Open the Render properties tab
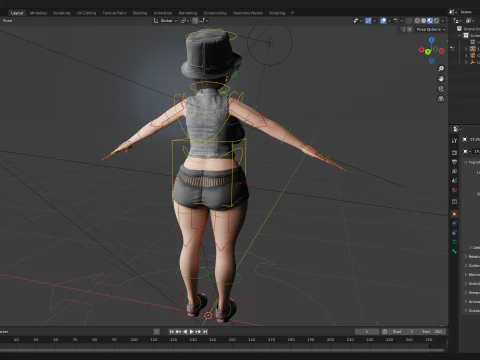Image resolution: width=480 pixels, height=360 pixels. (454, 152)
